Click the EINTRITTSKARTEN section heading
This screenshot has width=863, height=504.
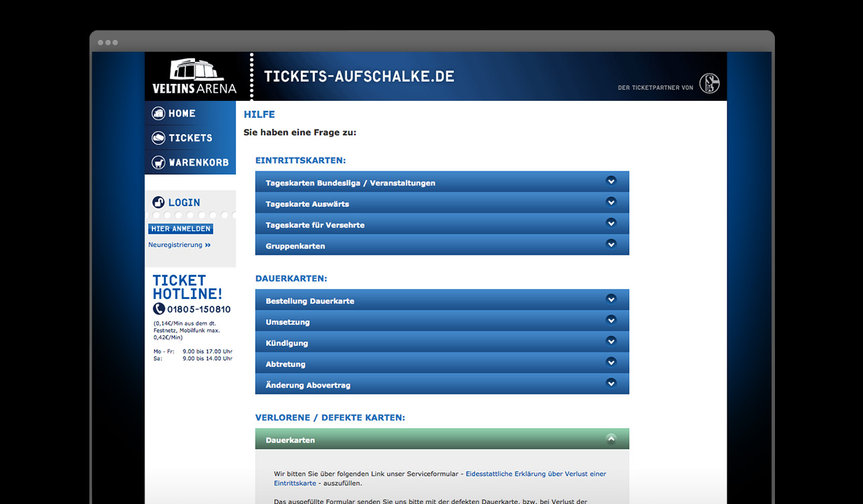(x=300, y=161)
